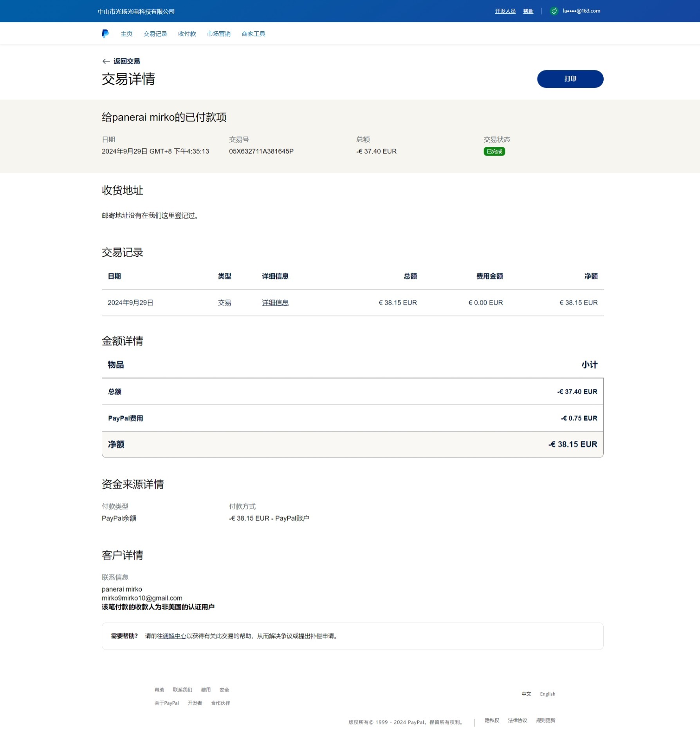This screenshot has width=700, height=753.
Task: Click the back arrow icon
Action: 106,61
